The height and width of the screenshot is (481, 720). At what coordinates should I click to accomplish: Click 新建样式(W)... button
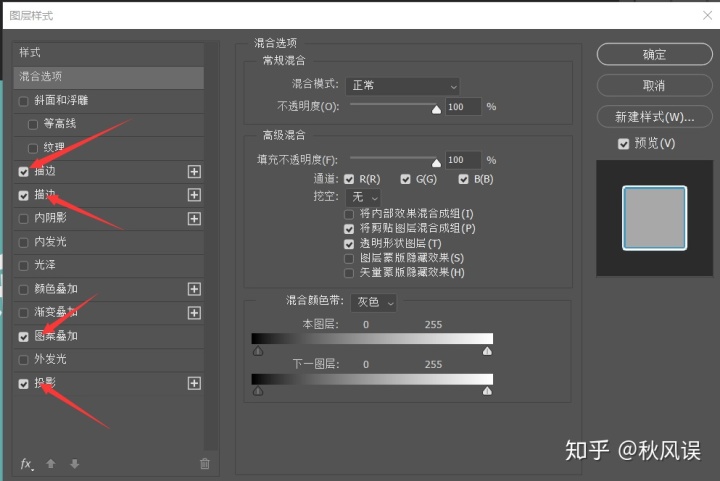click(654, 117)
